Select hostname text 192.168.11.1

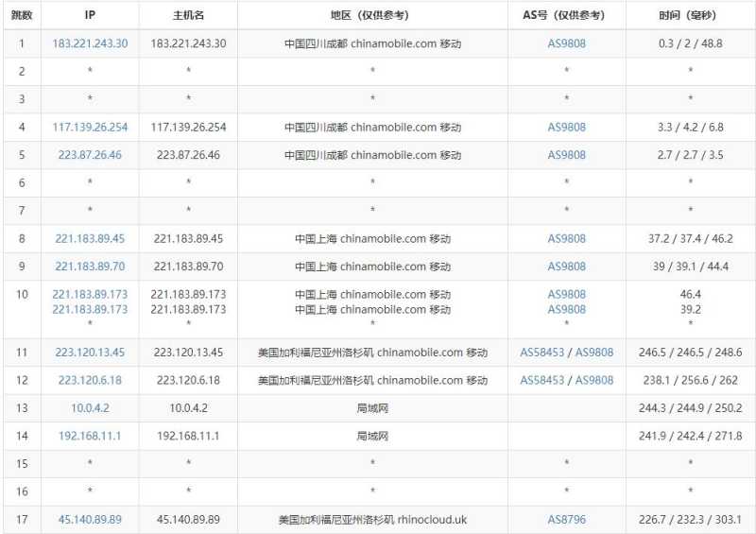tap(188, 436)
